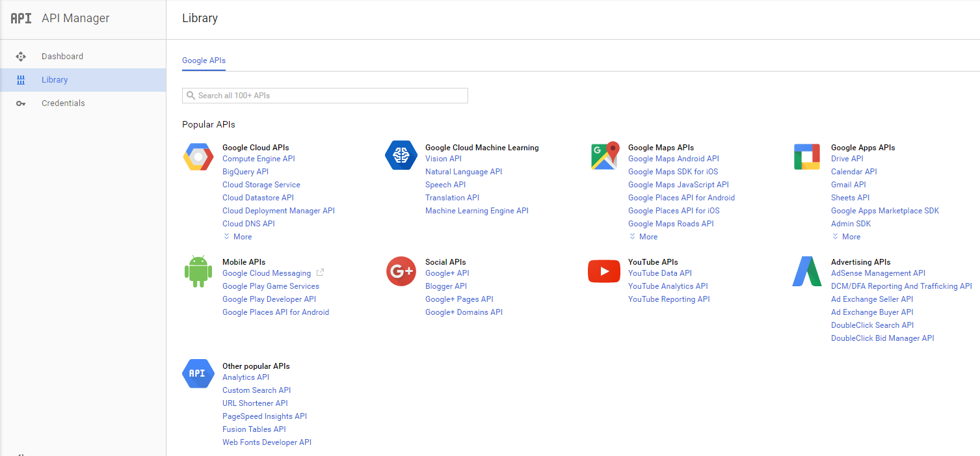Screen dimensions: 980x456
Task: Open Gmail API link
Action: pos(849,185)
